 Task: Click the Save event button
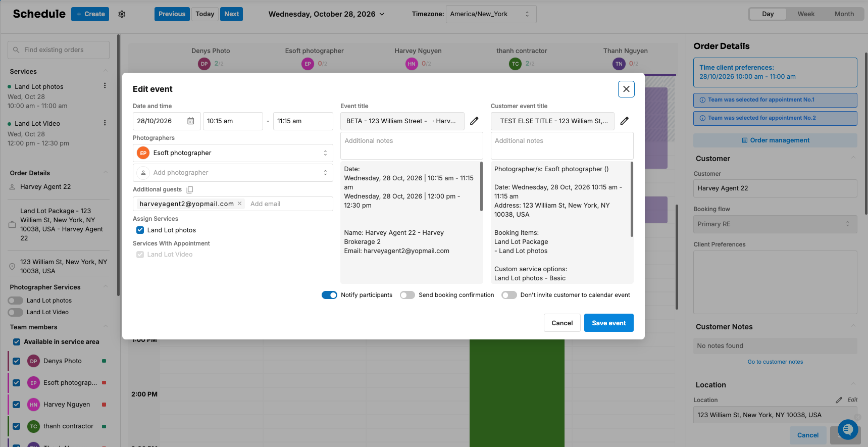[x=608, y=323]
